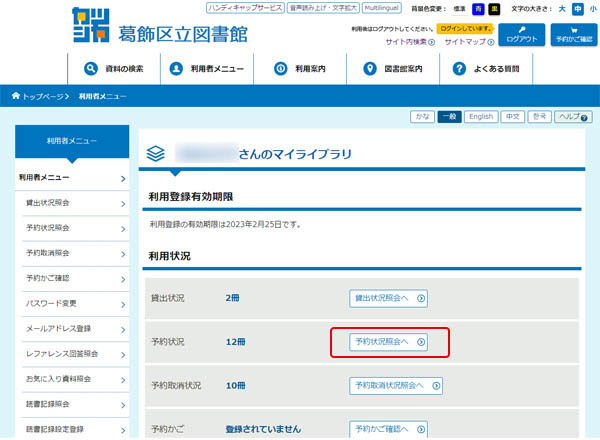Viewport: 600px width, 440px height.
Task: Click the Multilingual link at top
Action: pyautogui.click(x=382, y=8)
